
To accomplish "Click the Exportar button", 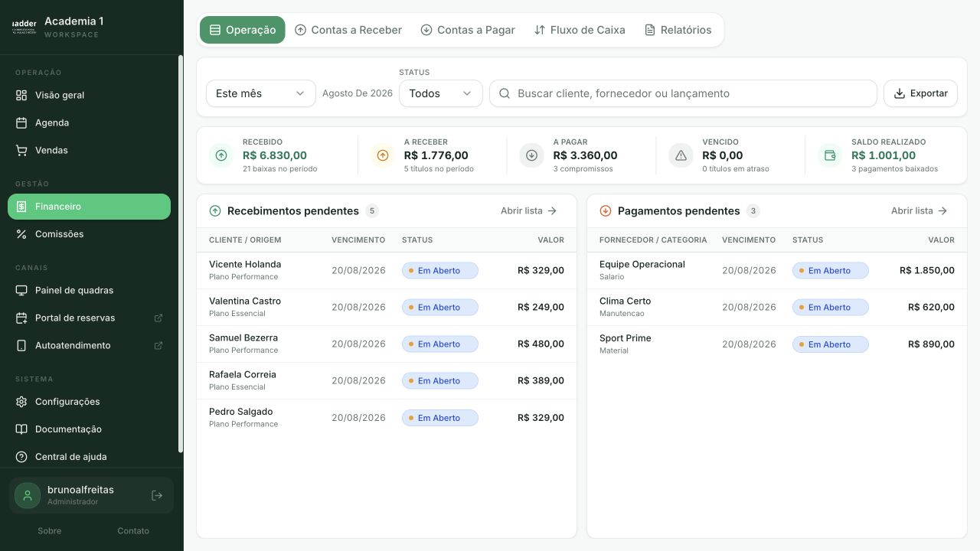I will coord(921,93).
